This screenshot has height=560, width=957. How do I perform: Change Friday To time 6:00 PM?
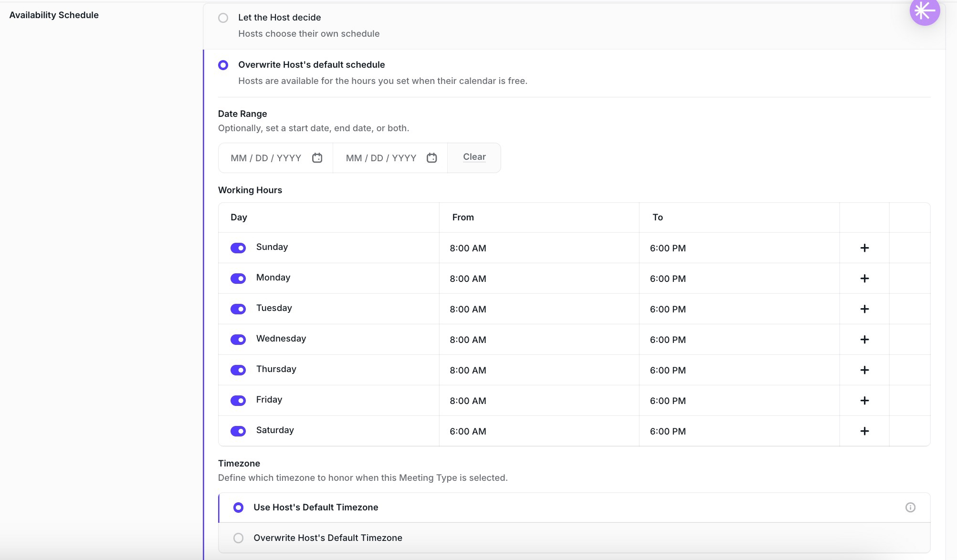tap(739, 401)
